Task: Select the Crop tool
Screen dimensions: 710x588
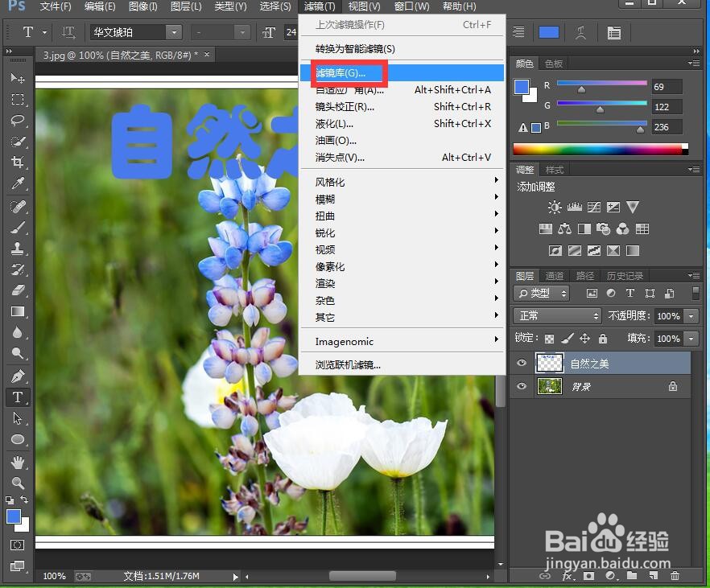Action: coord(17,162)
